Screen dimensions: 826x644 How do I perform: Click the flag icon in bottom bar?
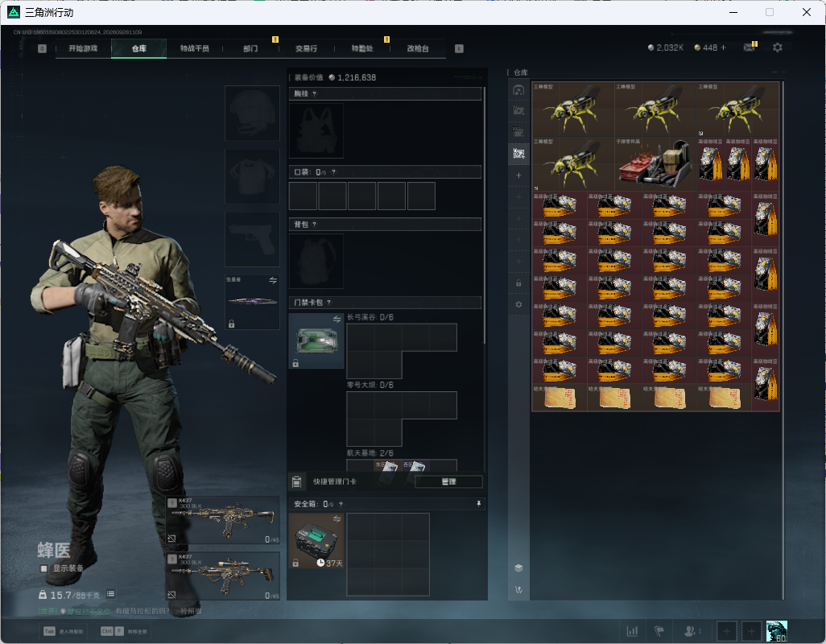[x=659, y=630]
